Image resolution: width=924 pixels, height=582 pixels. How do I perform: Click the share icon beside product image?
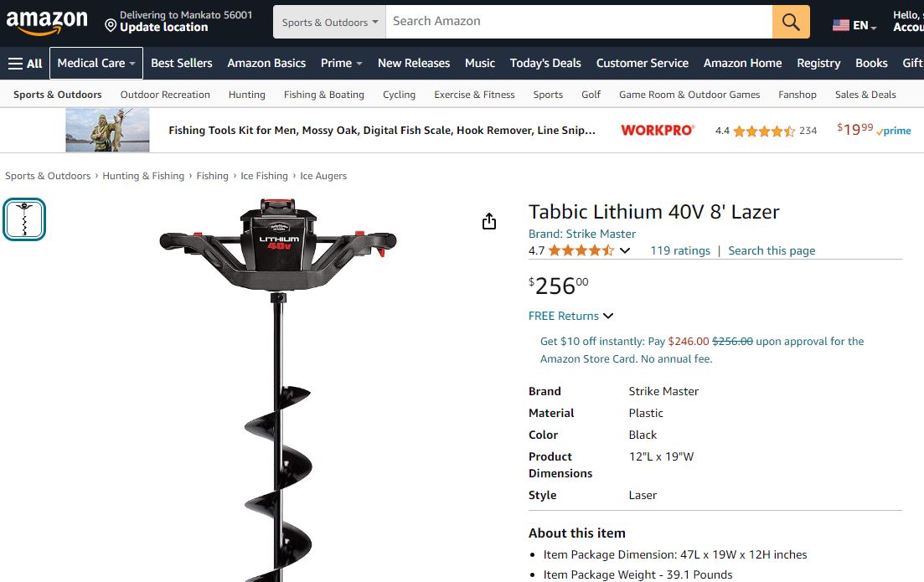489,221
